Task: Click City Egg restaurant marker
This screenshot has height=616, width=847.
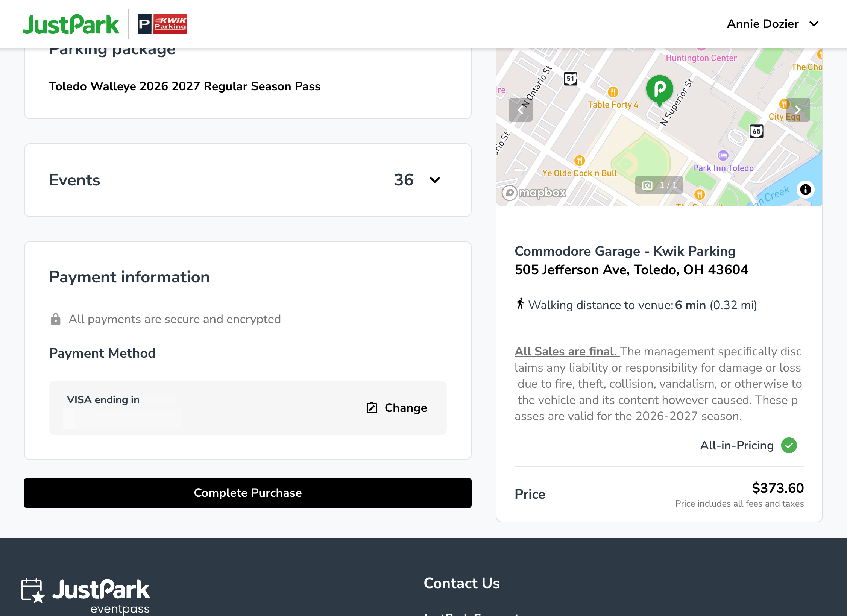Action: point(784,104)
